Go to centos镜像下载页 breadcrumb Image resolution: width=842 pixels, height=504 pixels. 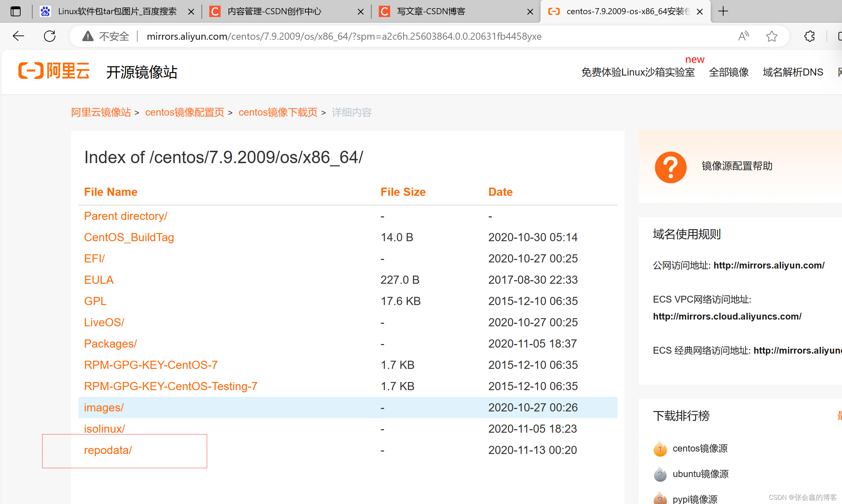pos(278,112)
